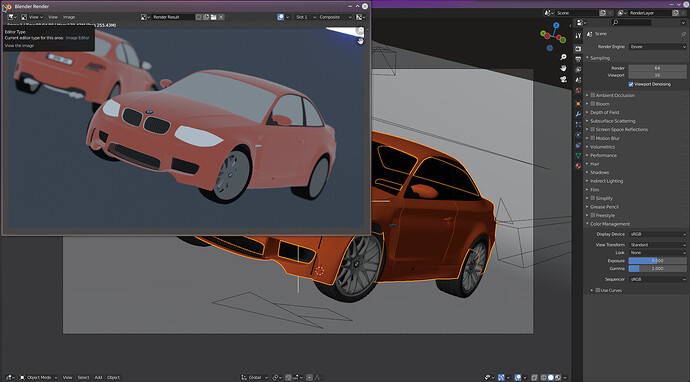Viewport: 690px width, 382px height.
Task: Open the View menu in Render window
Action: [x=53, y=17]
